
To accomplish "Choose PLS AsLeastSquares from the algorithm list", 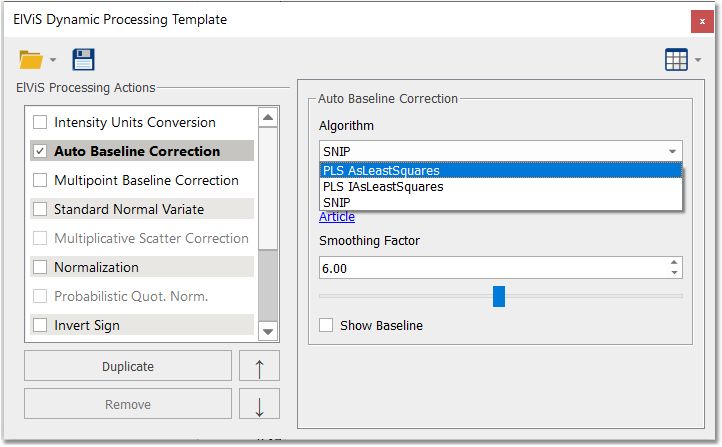I will point(501,170).
